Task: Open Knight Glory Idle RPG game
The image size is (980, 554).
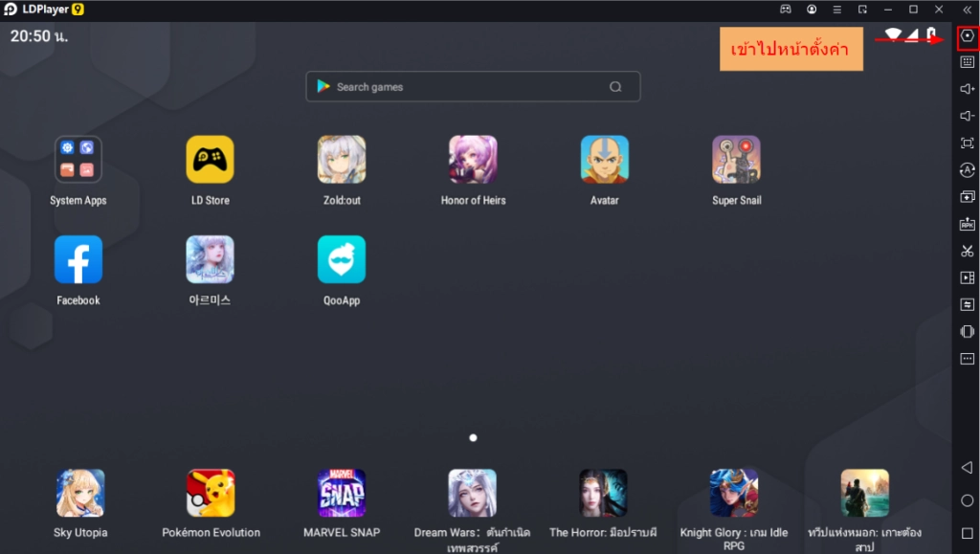Action: (x=734, y=493)
